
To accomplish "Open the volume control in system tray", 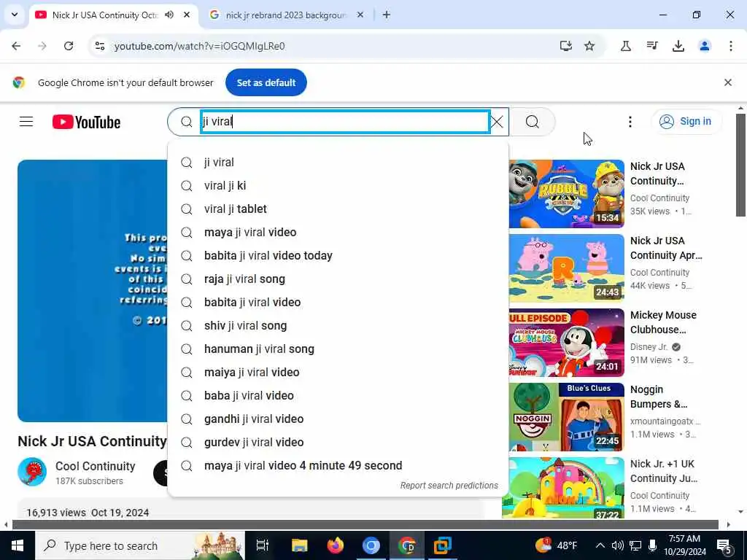I will [617, 545].
